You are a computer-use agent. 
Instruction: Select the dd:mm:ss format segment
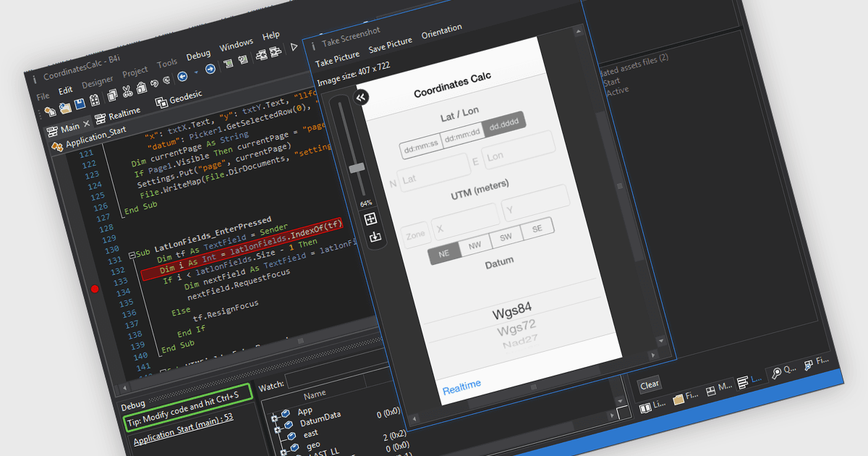pyautogui.click(x=420, y=148)
